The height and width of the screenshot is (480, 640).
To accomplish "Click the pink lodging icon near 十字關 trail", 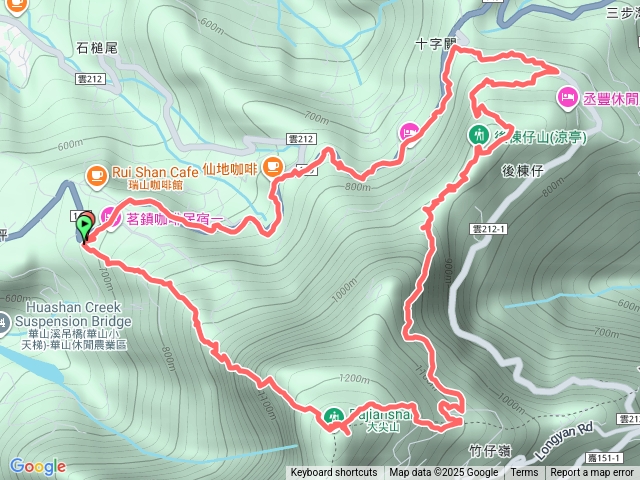I will pyautogui.click(x=409, y=133).
